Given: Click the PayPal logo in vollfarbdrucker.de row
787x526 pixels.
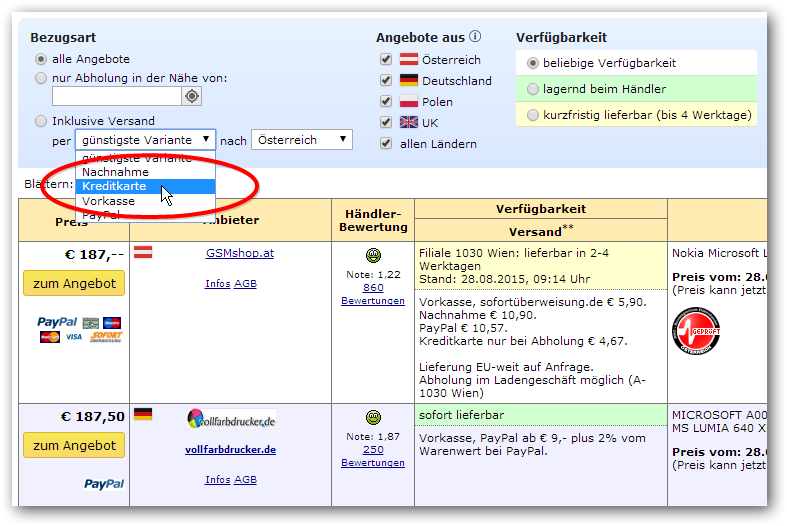Looking at the screenshot, I should coord(104,484).
